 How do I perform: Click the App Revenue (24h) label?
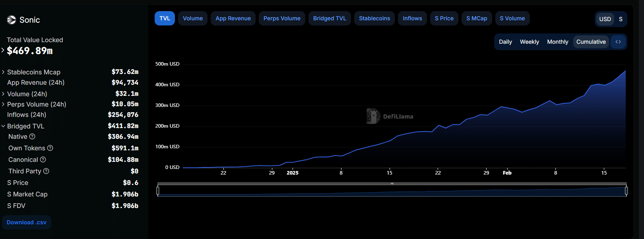pyautogui.click(x=36, y=82)
